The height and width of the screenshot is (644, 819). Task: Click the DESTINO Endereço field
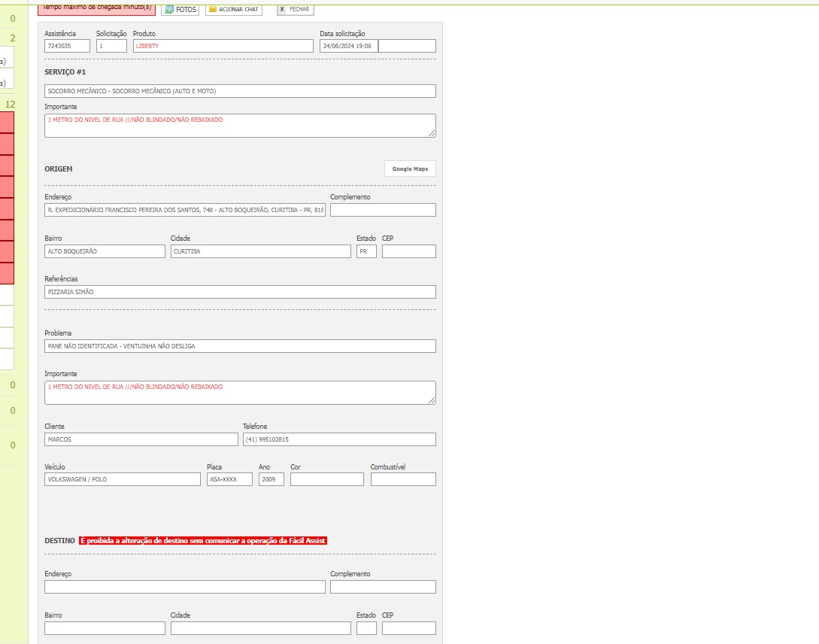[185, 587]
